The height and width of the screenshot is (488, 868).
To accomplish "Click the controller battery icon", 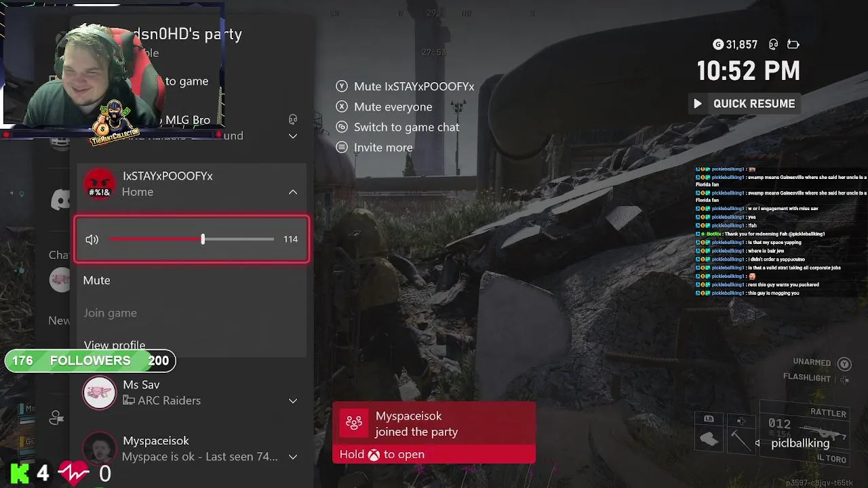I will 793,45.
